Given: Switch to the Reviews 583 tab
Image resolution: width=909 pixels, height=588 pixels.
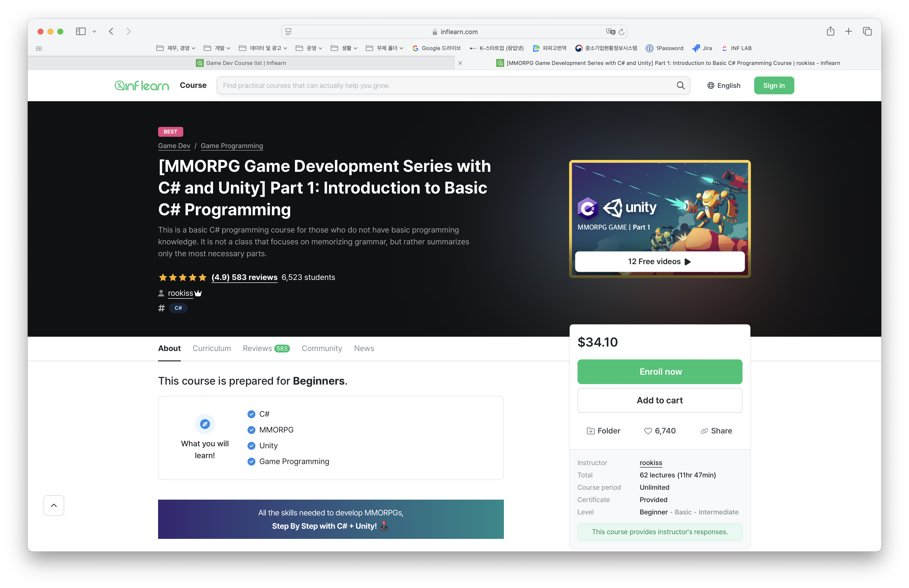Looking at the screenshot, I should [x=266, y=348].
